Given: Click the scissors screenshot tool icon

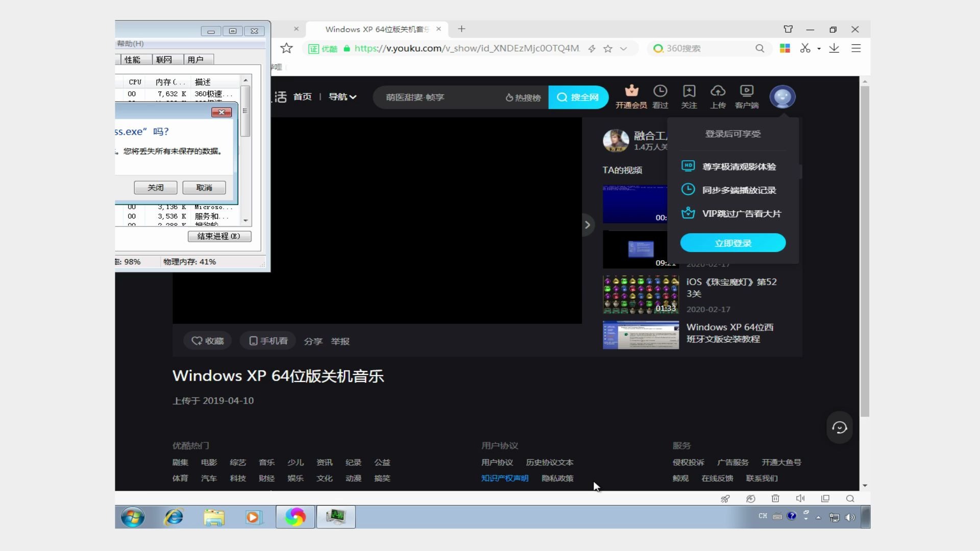Looking at the screenshot, I should pyautogui.click(x=805, y=48).
